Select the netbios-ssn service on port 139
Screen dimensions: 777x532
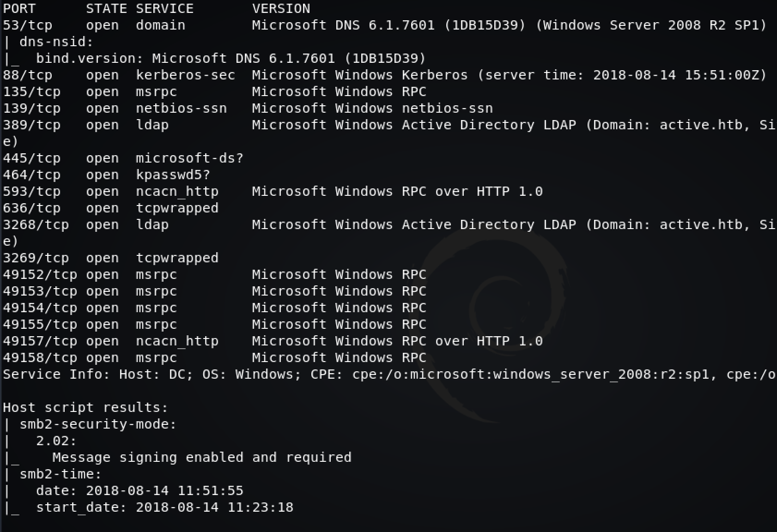click(x=181, y=109)
